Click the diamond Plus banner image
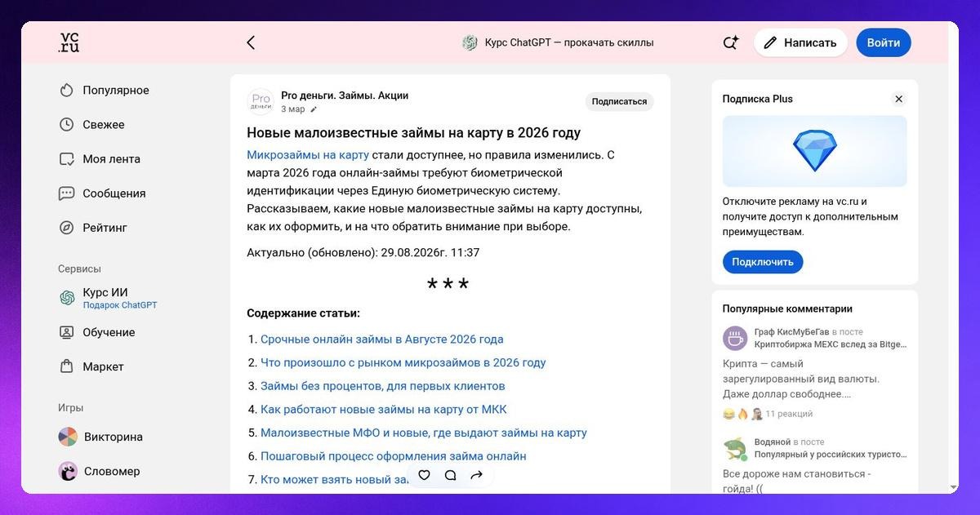This screenshot has height=515, width=980. point(815,151)
